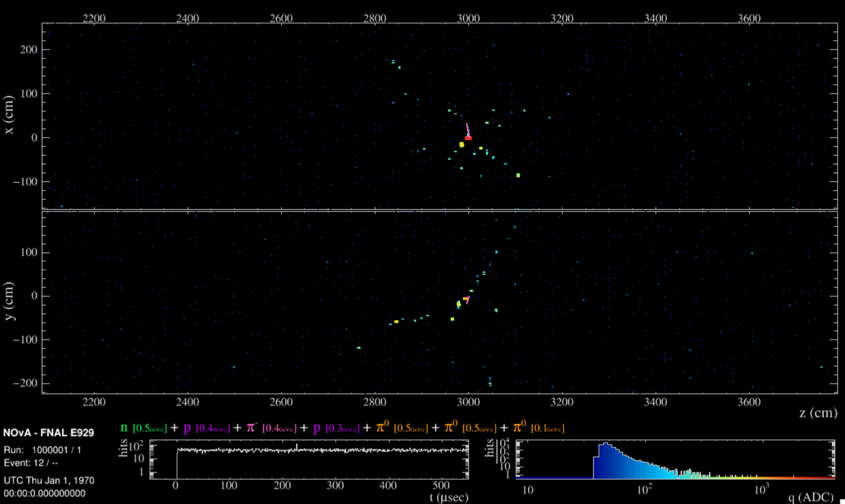Pick the last orange π⁰ labeled 0.1 GeV/c

pyautogui.click(x=519, y=427)
